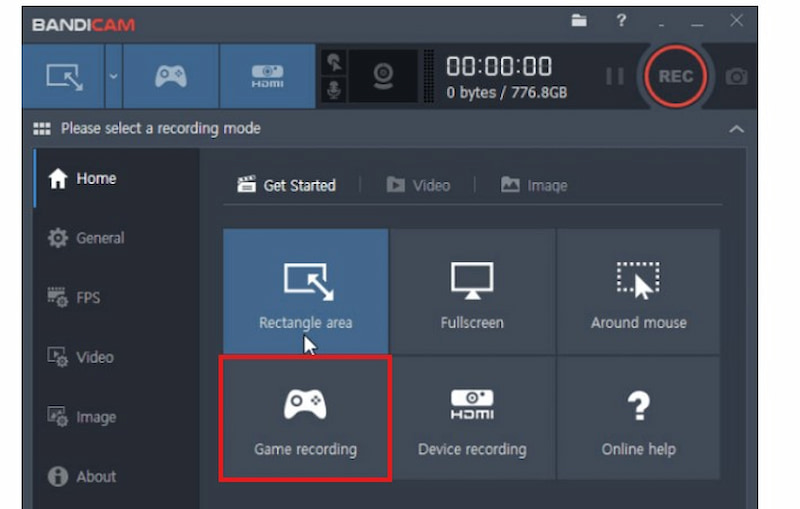This screenshot has width=800, height=509.
Task: Open the General settings in sidebar
Action: coord(86,238)
